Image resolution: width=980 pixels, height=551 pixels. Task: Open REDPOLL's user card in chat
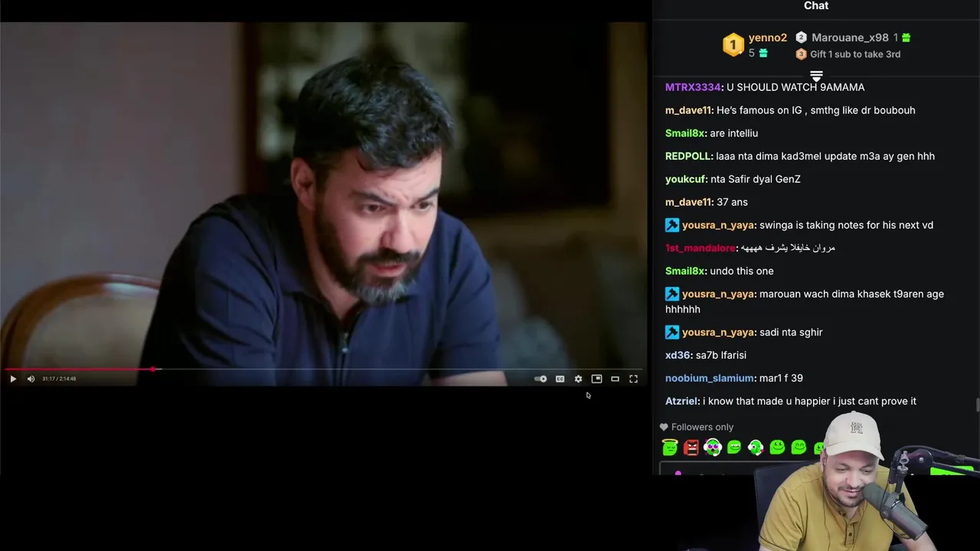coord(688,156)
